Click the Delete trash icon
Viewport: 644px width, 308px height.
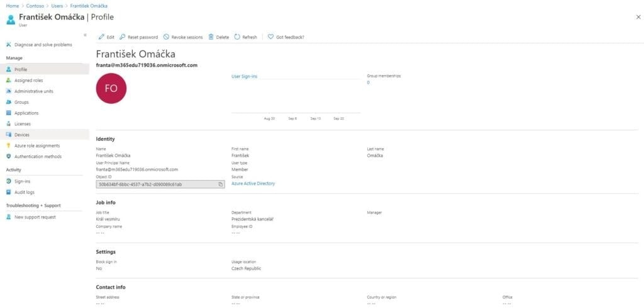point(211,37)
